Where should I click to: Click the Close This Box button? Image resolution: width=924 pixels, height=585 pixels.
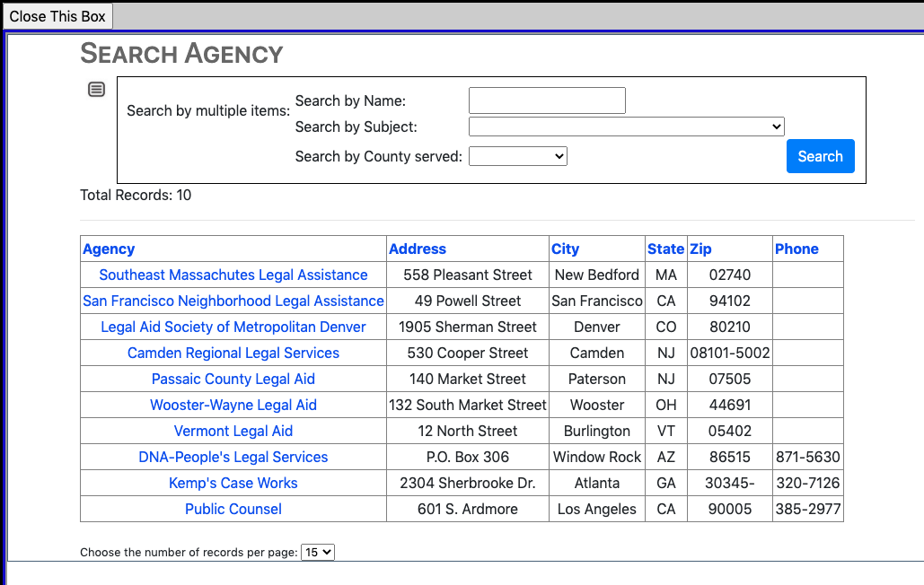coord(57,16)
